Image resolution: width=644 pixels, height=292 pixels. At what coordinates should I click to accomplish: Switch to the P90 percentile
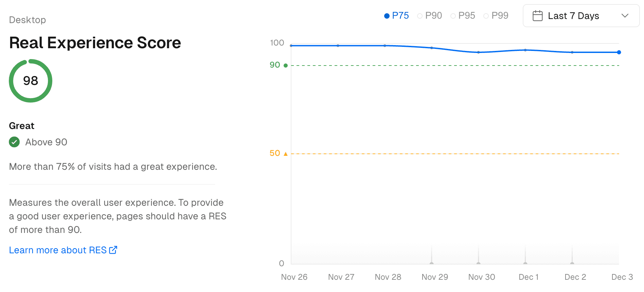tap(430, 16)
